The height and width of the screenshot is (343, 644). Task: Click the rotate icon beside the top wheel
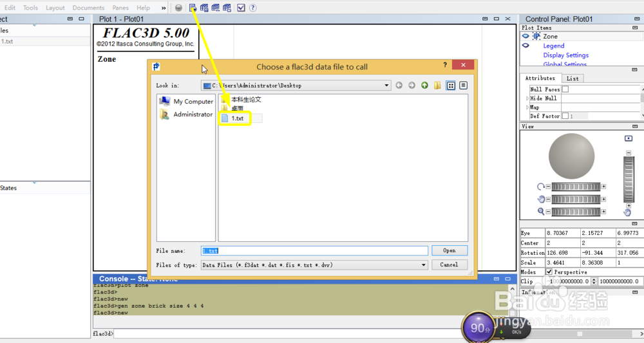click(541, 187)
